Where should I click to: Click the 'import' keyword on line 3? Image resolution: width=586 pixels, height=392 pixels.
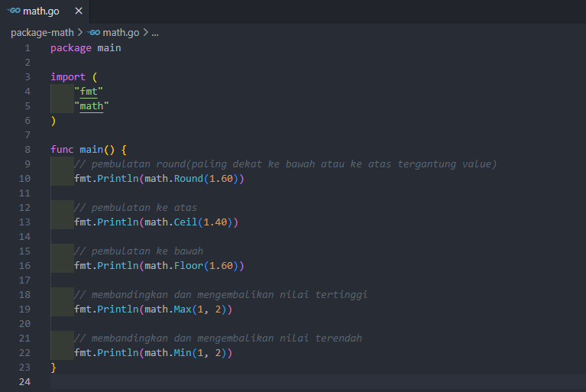pyautogui.click(x=68, y=77)
